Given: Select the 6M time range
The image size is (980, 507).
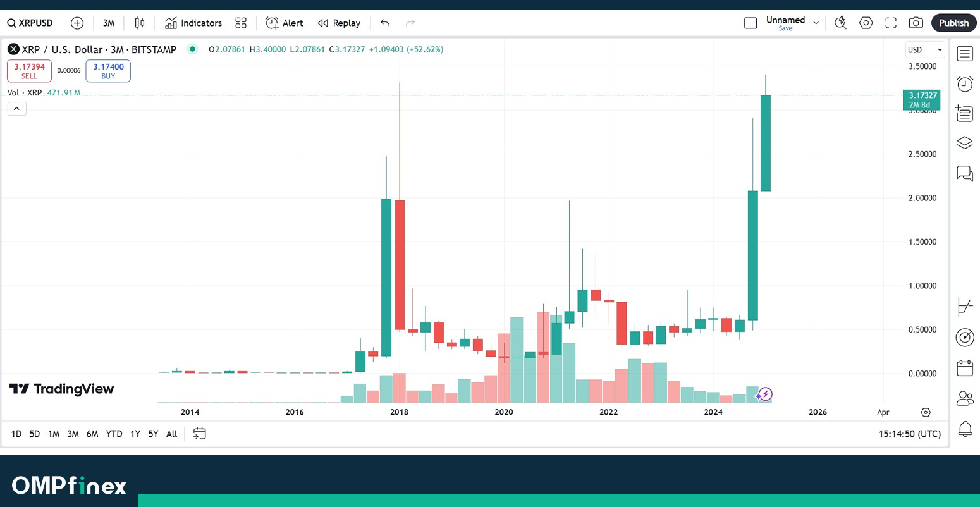Looking at the screenshot, I should click(x=92, y=434).
